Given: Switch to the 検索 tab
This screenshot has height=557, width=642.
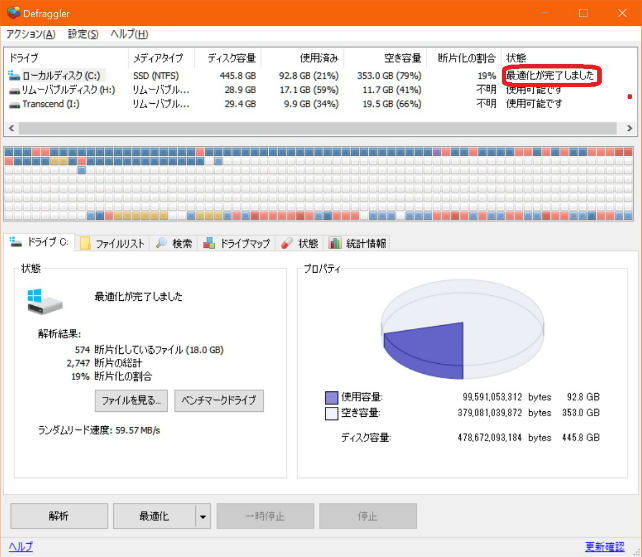Looking at the screenshot, I should pos(174,243).
